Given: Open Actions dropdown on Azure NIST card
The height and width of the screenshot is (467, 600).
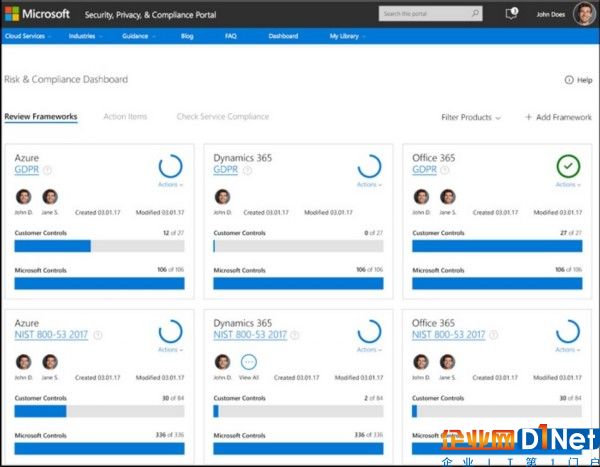Looking at the screenshot, I should tap(170, 349).
